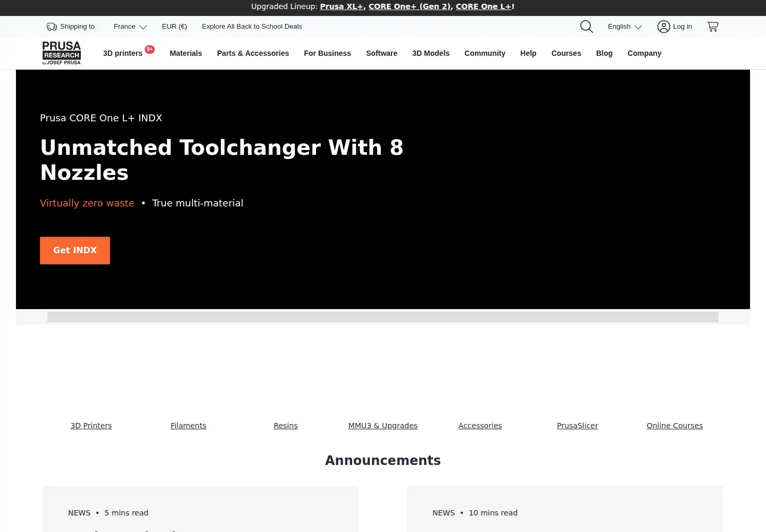Click the 9+ notification badge

click(x=150, y=49)
